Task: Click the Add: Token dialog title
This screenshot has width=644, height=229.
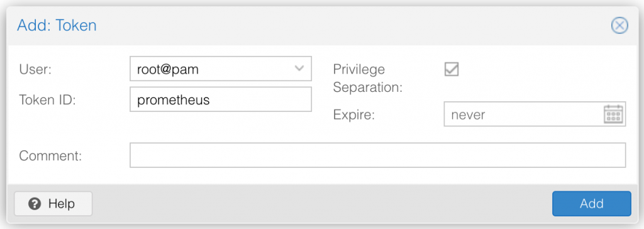Action: pyautogui.click(x=57, y=26)
